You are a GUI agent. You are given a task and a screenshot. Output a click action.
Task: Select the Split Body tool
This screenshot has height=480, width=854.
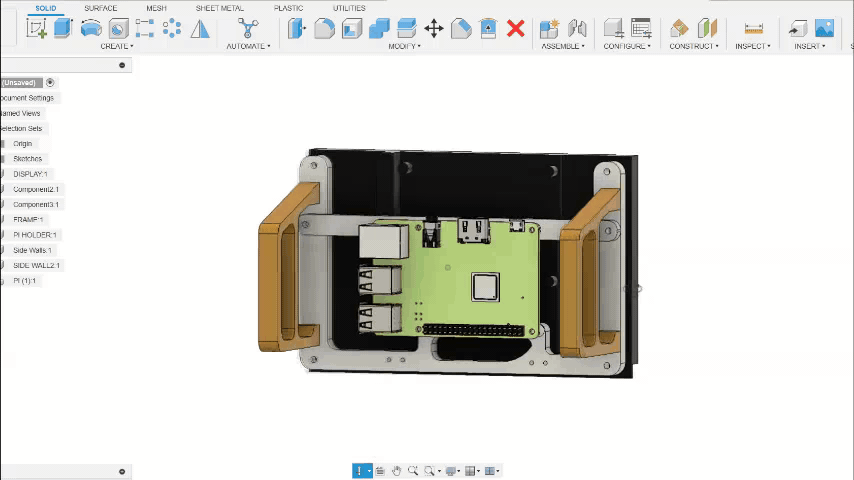[406, 28]
